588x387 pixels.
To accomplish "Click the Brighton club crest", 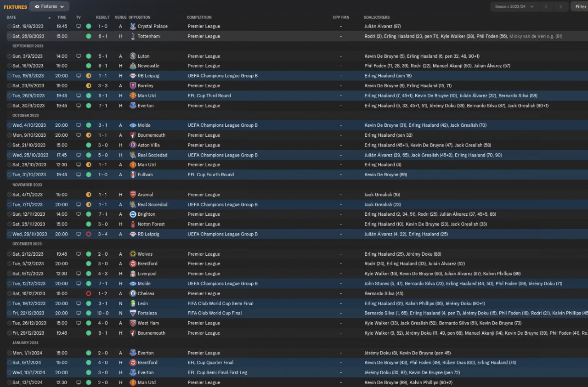I will tap(133, 214).
